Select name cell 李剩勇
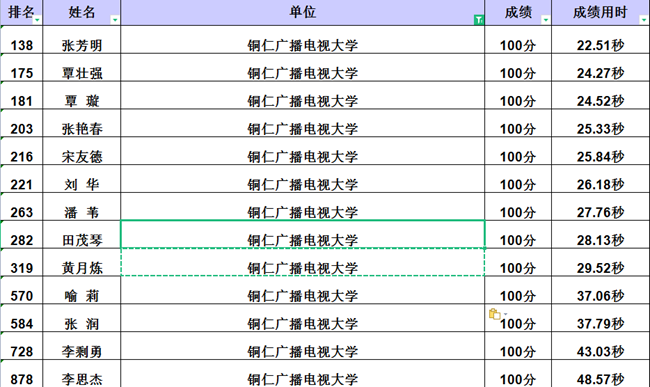The width and height of the screenshot is (650, 387). [82, 346]
